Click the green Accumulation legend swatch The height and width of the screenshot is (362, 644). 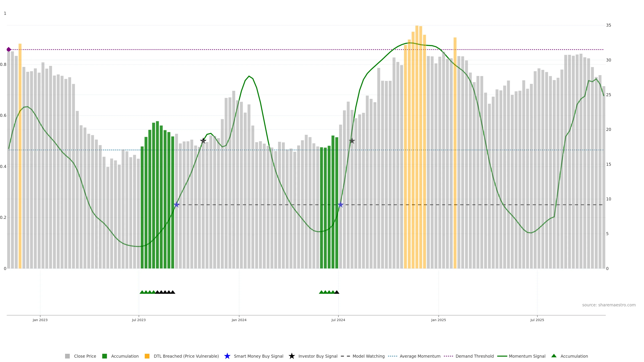tap(104, 356)
